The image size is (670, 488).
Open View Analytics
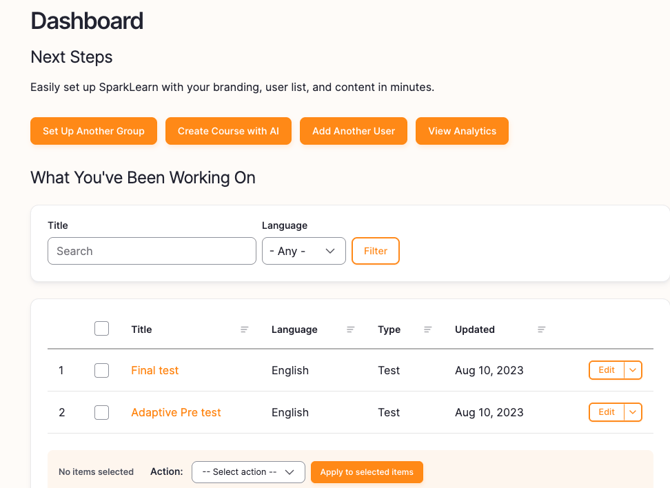pyautogui.click(x=462, y=131)
